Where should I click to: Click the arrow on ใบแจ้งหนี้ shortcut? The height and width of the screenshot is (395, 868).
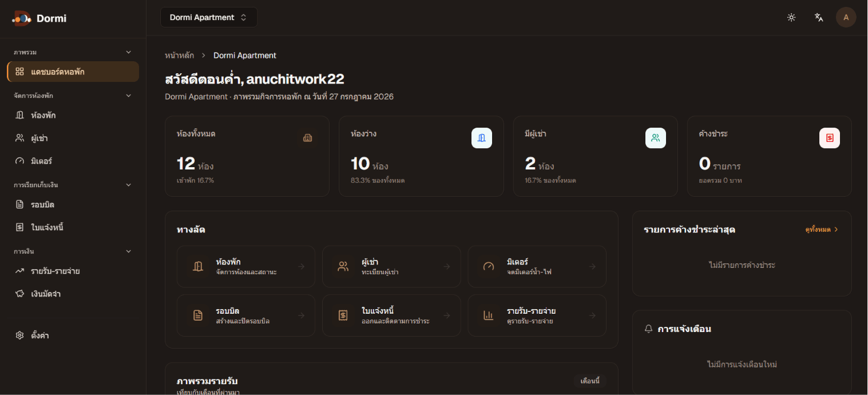click(x=447, y=315)
